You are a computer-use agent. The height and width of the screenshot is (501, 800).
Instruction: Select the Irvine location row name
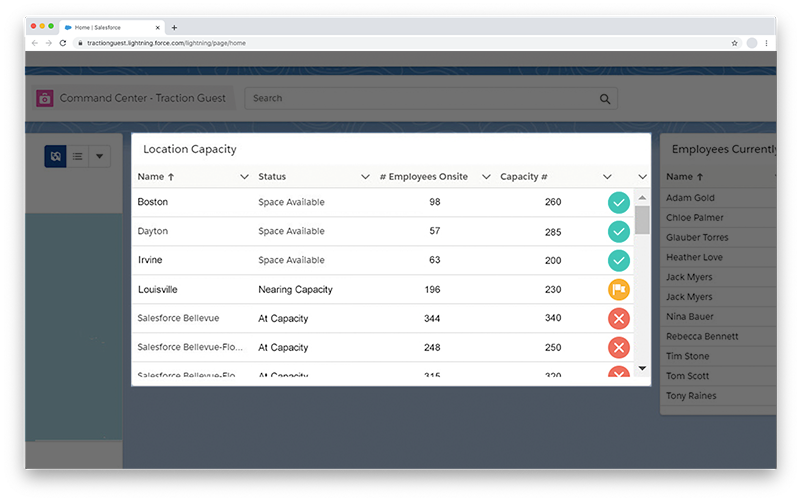point(150,260)
